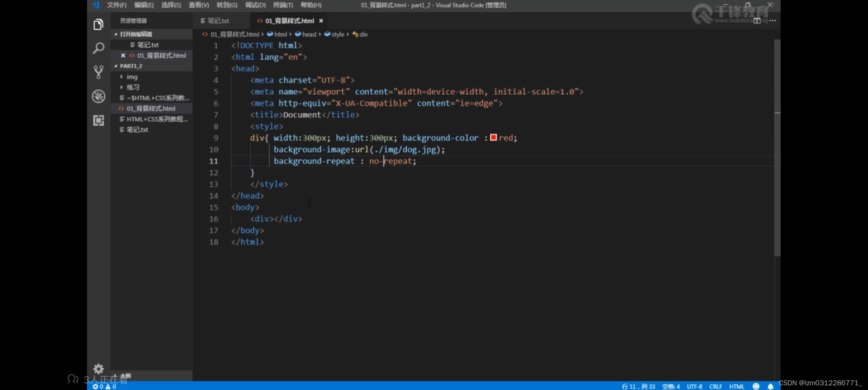Expand the 大纲 outline section
Image resolution: width=868 pixels, height=390 pixels.
point(152,376)
